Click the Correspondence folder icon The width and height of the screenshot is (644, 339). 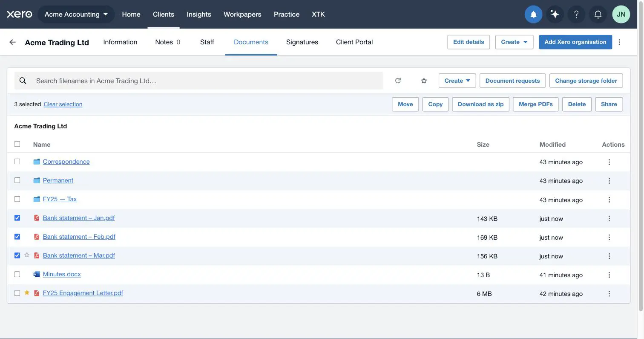[37, 162]
